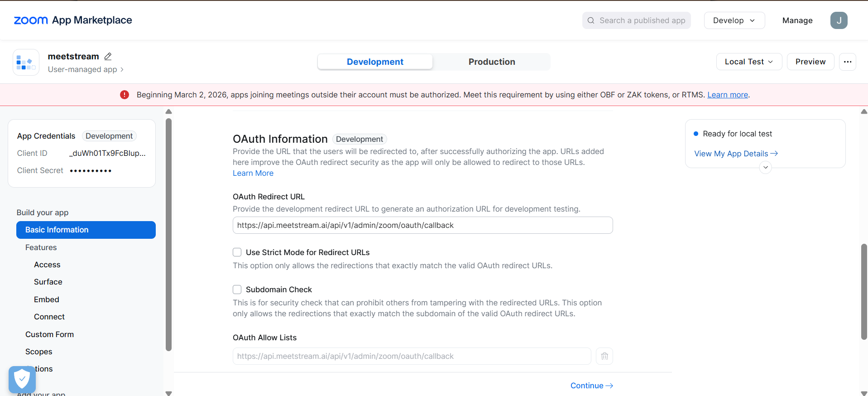Open the Develop dropdown
868x396 pixels.
[x=734, y=20]
